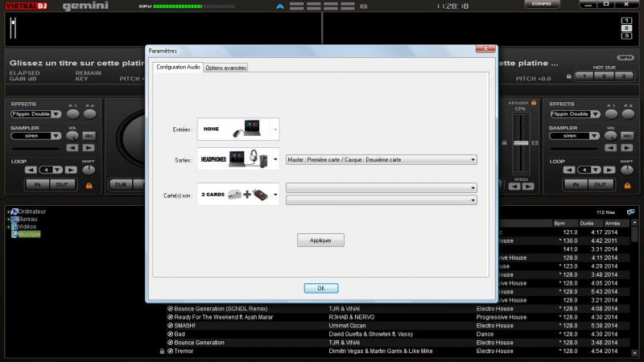The height and width of the screenshot is (362, 644).
Task: Switch to the Configuration Audio tab
Action: (x=178, y=67)
